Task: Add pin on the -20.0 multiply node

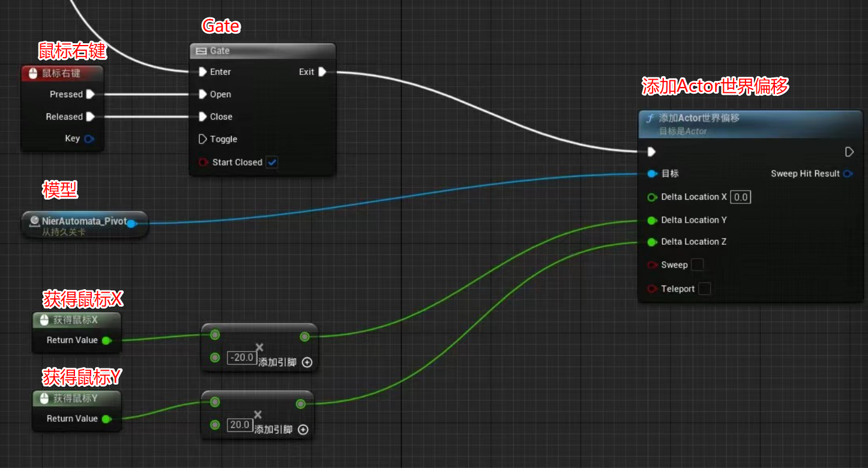Action: tap(307, 362)
